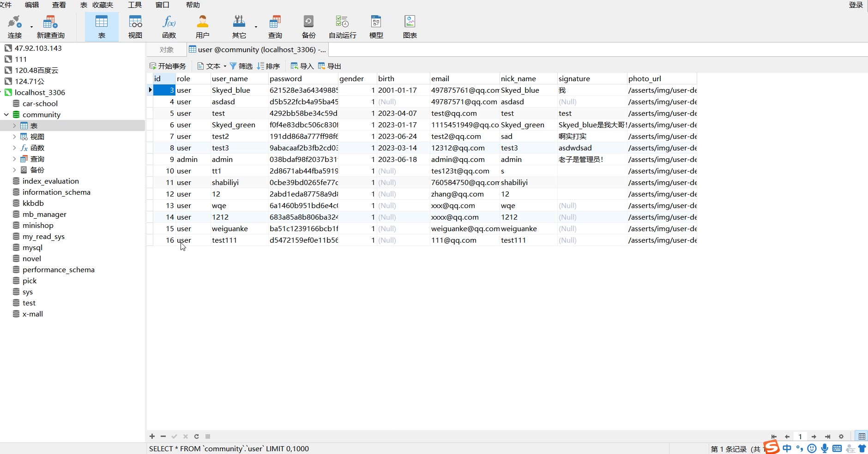Screen dimensions: 868x454
Task: Expand the Functions node in tree
Action: 14,148
